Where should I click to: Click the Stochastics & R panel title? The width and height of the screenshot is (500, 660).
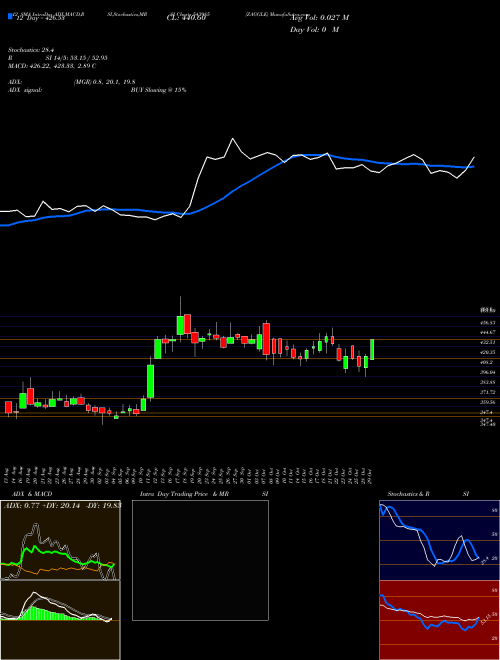coord(409,494)
